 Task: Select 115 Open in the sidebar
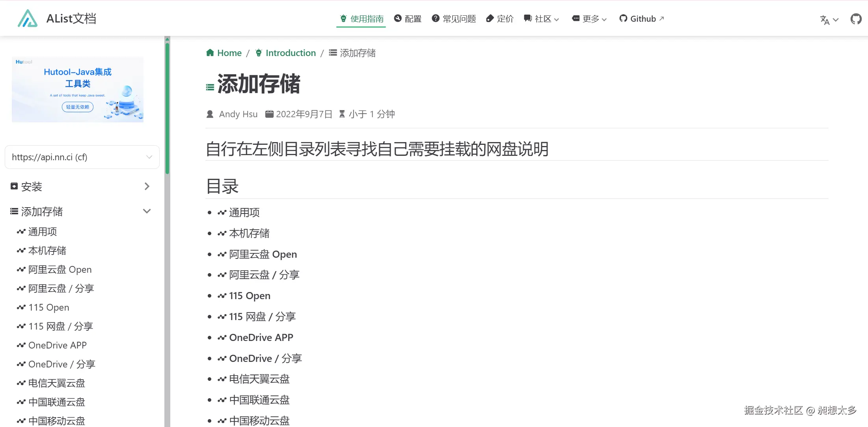tap(48, 307)
